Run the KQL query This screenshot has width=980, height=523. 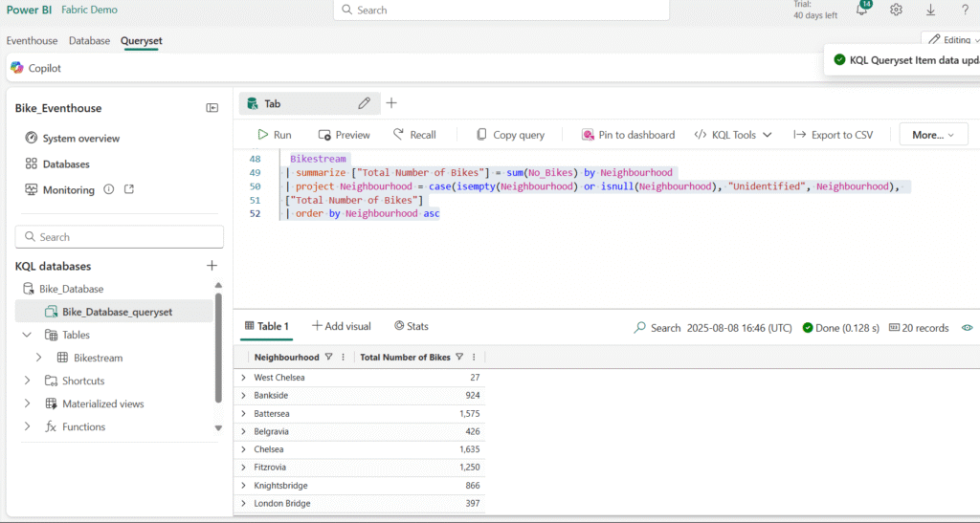point(275,135)
